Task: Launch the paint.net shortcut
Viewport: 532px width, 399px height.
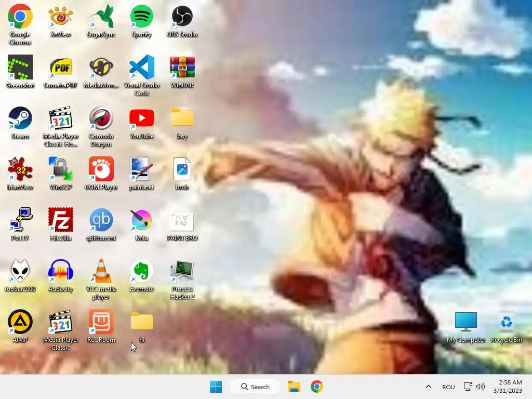Action: click(x=142, y=169)
